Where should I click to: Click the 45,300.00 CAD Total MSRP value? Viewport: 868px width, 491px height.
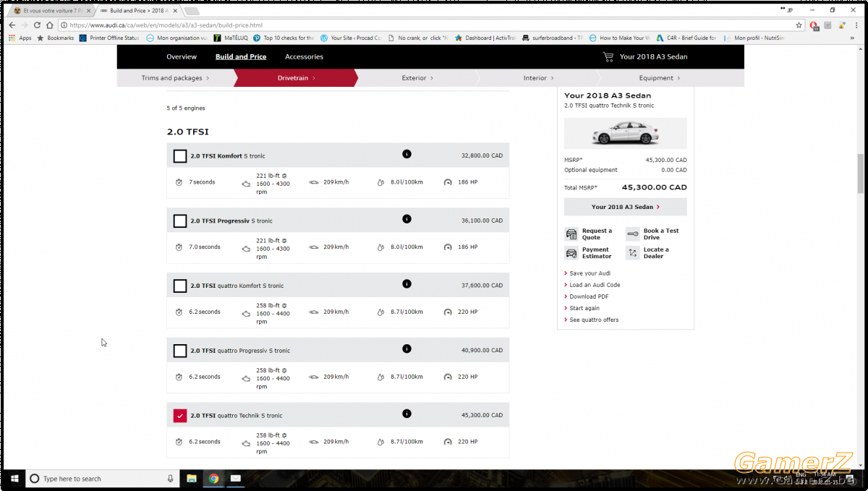[x=655, y=187]
